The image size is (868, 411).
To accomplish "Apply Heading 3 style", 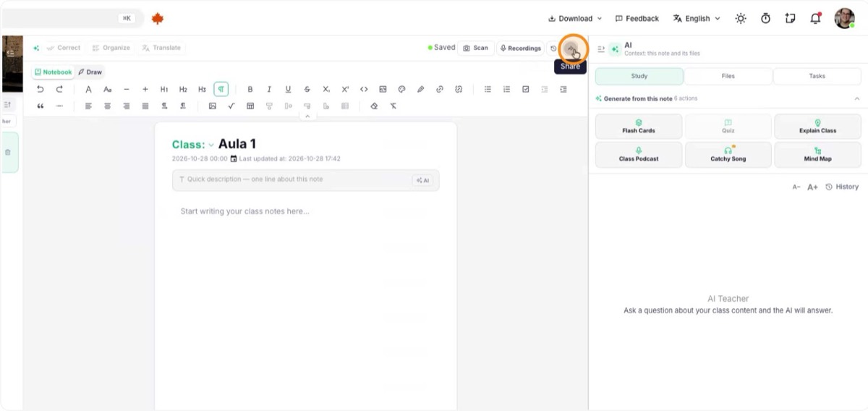I will point(202,89).
